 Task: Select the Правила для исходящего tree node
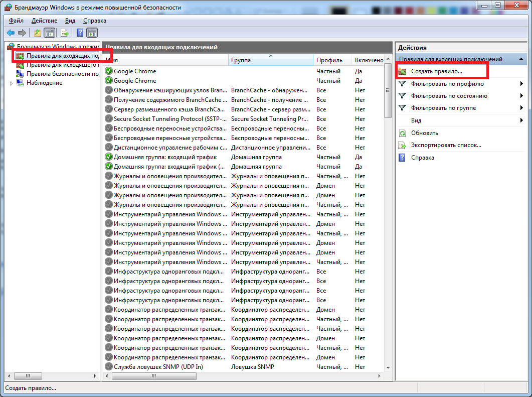[x=62, y=65]
